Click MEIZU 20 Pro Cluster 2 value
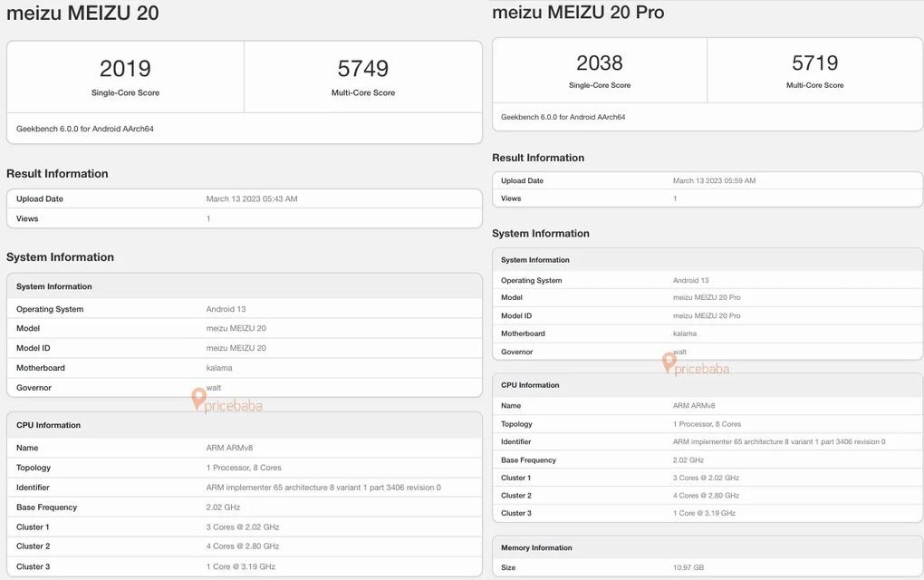 point(706,495)
